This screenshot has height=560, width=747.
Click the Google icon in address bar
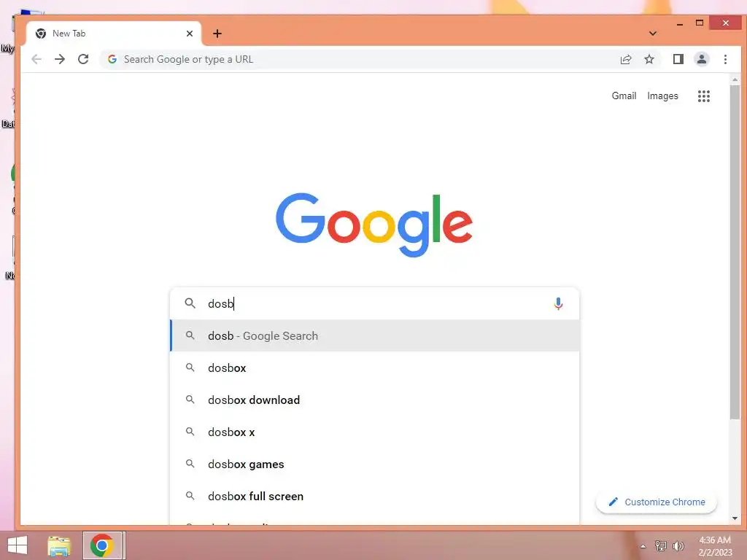click(x=112, y=60)
